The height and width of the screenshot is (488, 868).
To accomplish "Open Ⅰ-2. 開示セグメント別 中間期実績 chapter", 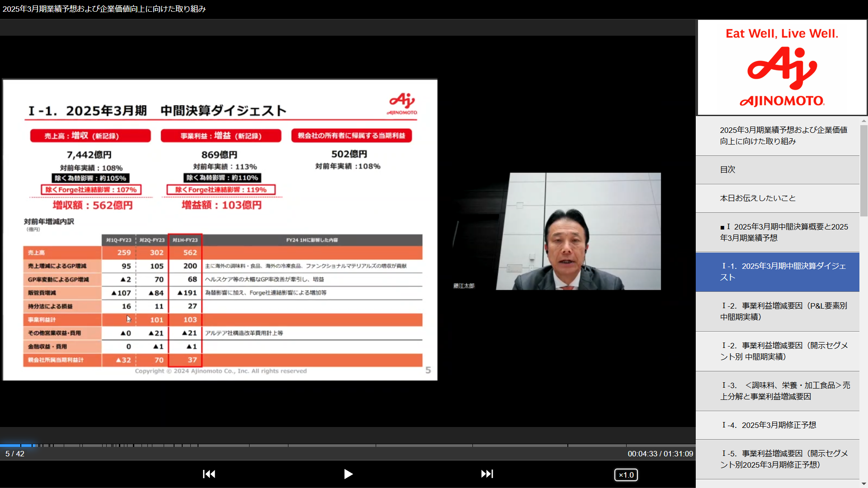I will point(777,351).
